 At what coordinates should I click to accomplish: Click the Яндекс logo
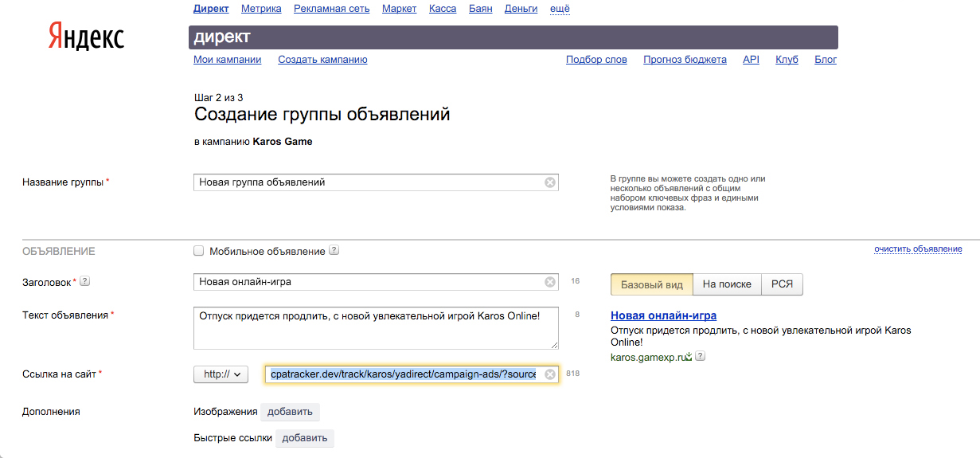point(86,37)
